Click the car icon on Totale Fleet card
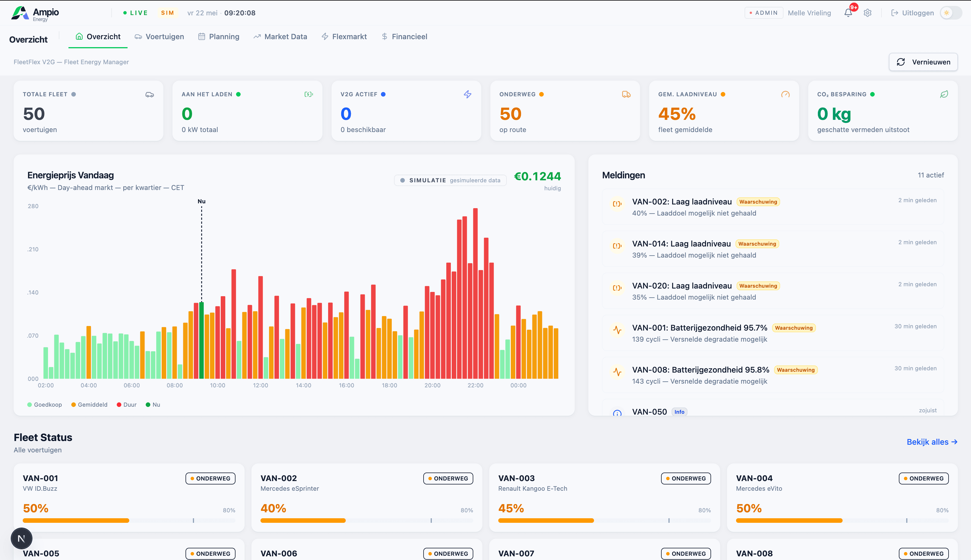971x560 pixels. pos(150,95)
